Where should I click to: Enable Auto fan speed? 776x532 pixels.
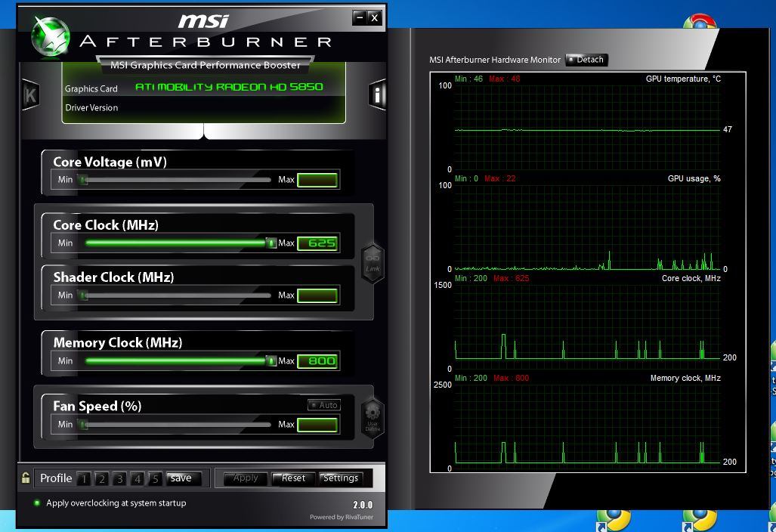[324, 405]
